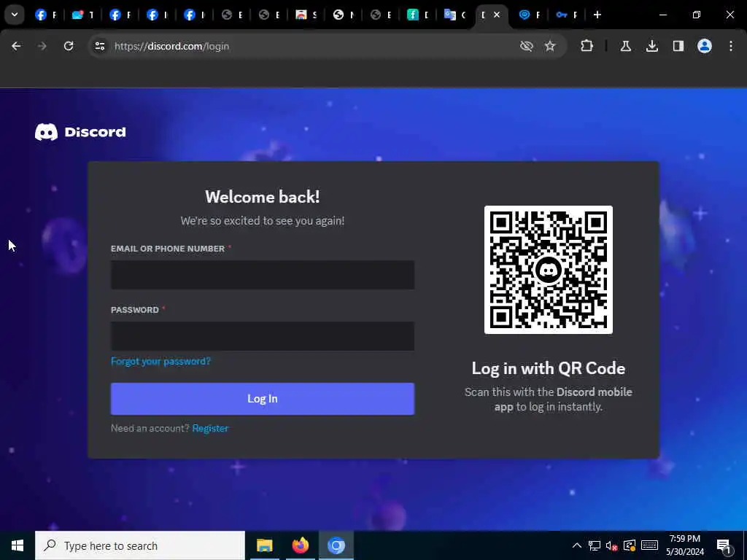Click the Register link

210,428
